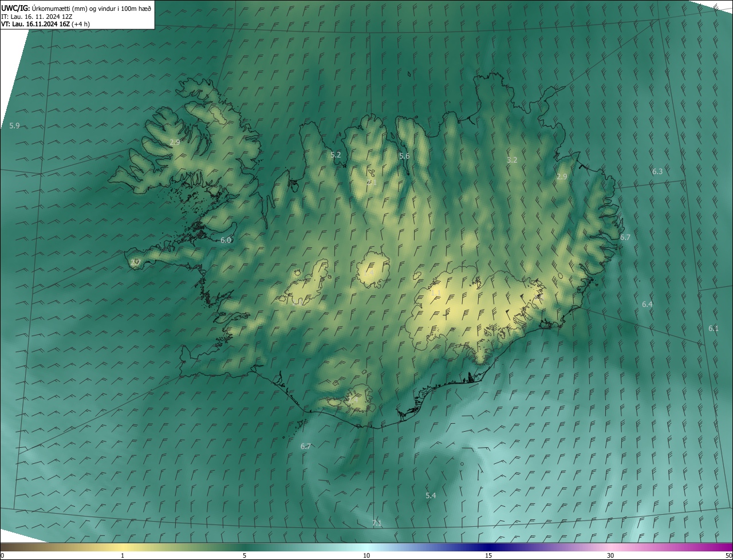
Task: Click the 1 tick label on the color scale
Action: [123, 555]
